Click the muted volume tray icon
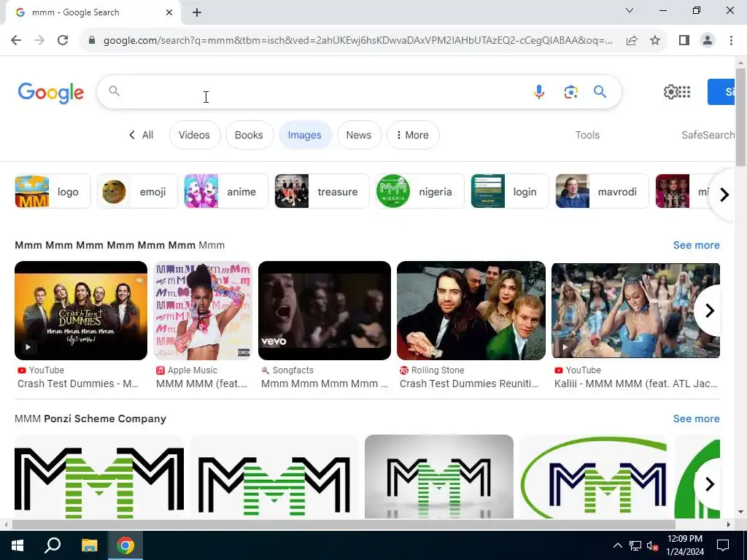The width and height of the screenshot is (747, 560). click(652, 545)
